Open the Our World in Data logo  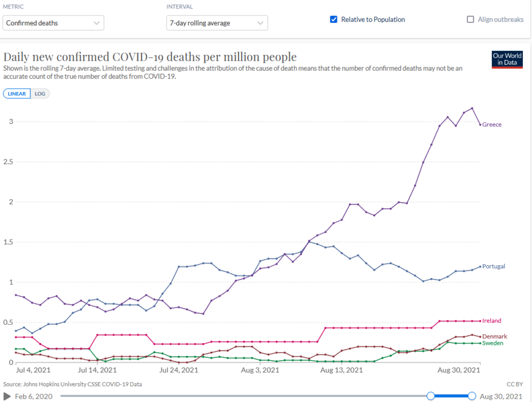507,59
